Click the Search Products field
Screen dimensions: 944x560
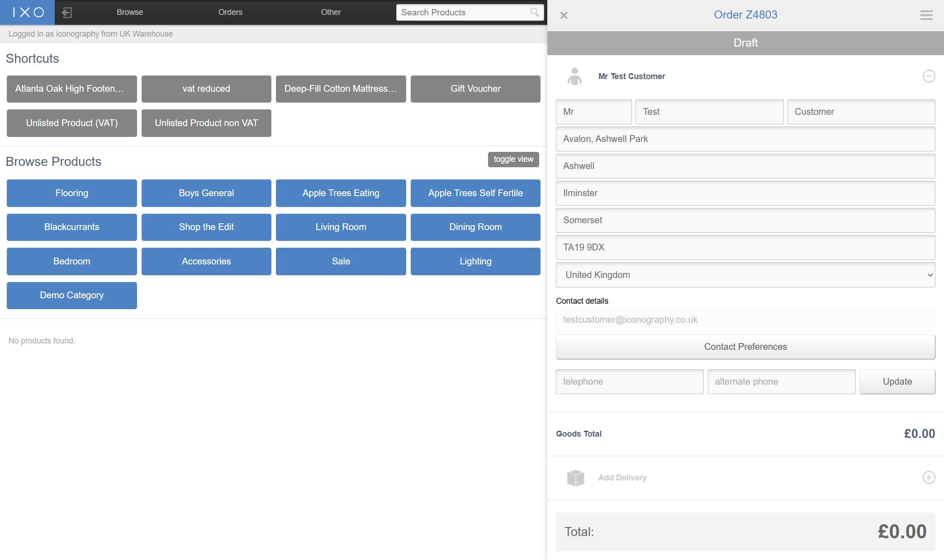(461, 13)
